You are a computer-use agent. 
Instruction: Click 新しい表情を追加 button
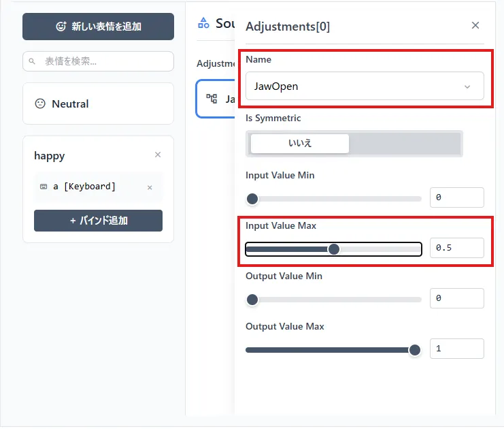click(98, 27)
